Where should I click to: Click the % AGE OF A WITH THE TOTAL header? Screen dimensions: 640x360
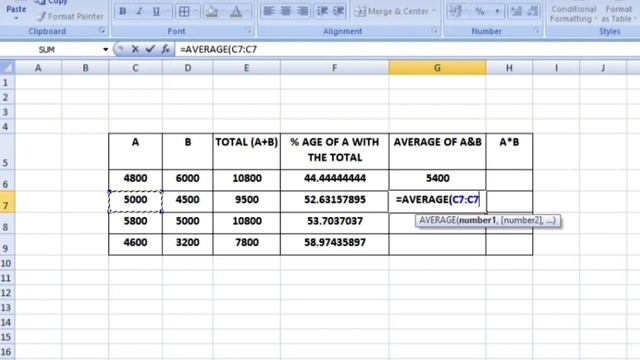[335, 151]
